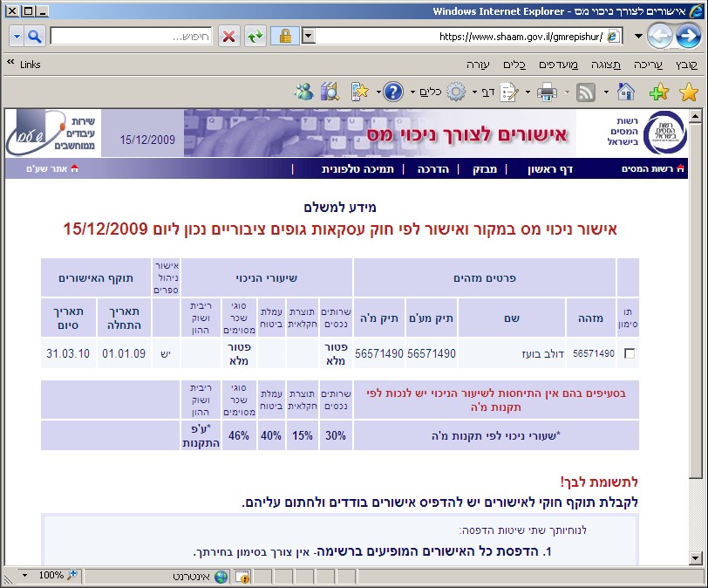Viewport: 708px width, 588px height.
Task: Click the blue Help question mark icon
Action: [x=393, y=92]
